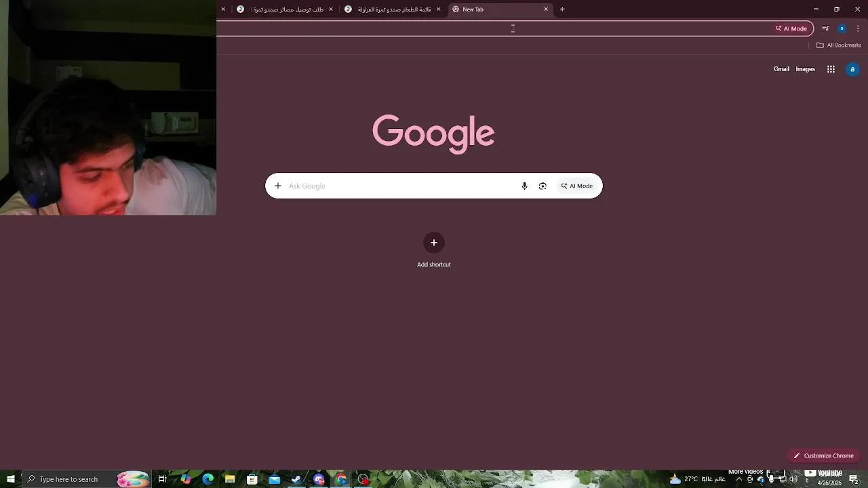Image resolution: width=868 pixels, height=488 pixels.
Task: Open the Mail app from the taskbar
Action: click(275, 479)
